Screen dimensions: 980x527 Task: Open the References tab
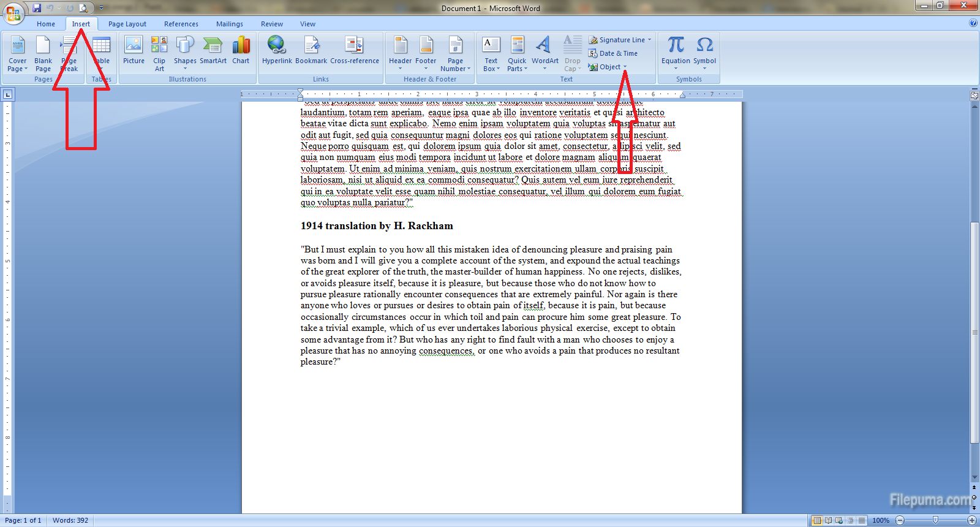point(181,24)
